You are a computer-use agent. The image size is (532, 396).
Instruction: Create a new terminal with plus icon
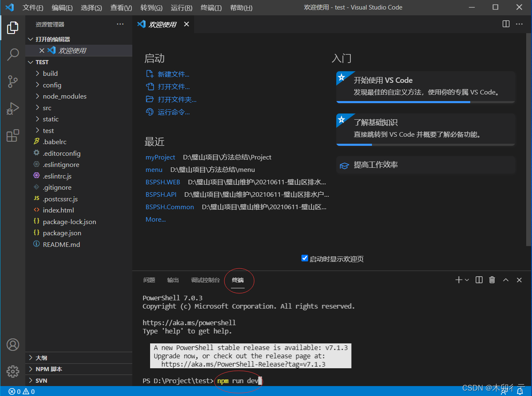coord(459,280)
